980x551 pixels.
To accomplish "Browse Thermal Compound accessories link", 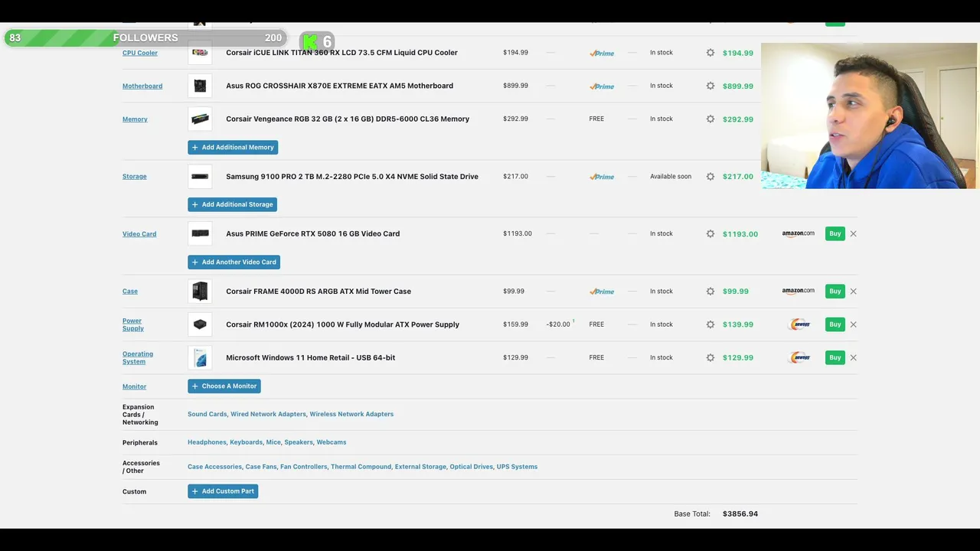I will click(361, 467).
